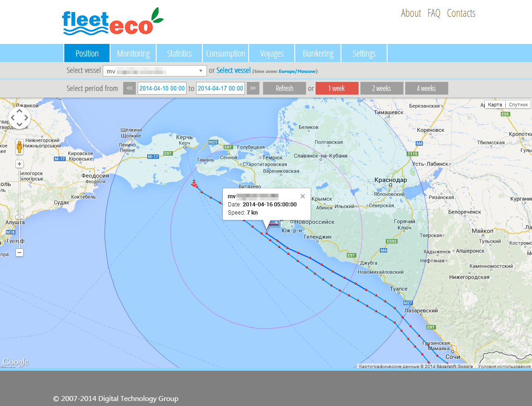Click the Туапсе city label
This screenshot has width=532, height=406.
[399, 289]
